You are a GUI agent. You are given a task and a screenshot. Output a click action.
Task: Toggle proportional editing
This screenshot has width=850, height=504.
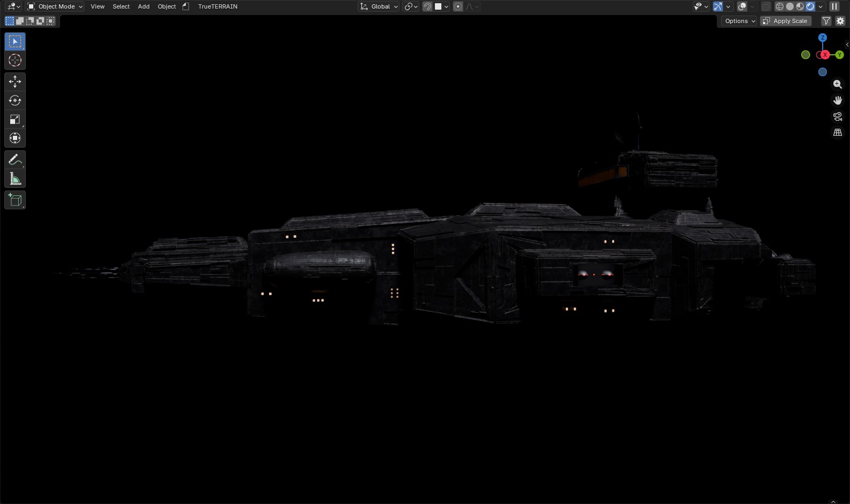tap(458, 6)
